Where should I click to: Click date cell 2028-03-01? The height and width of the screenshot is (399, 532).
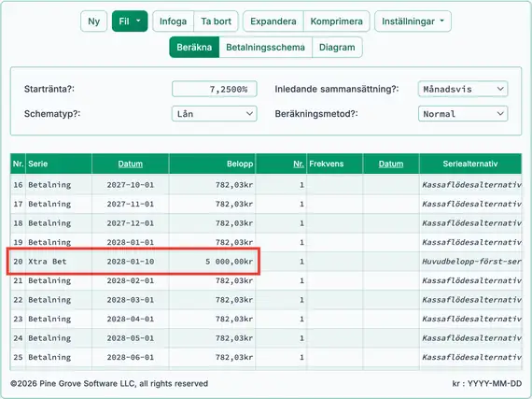click(131, 300)
